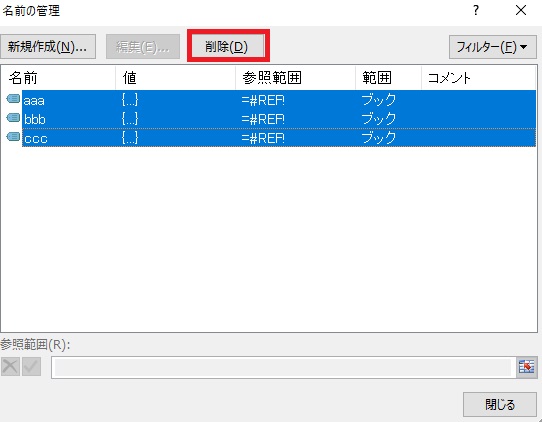Click {...} value in the ccc row
This screenshot has width=542, height=422.
(130, 138)
